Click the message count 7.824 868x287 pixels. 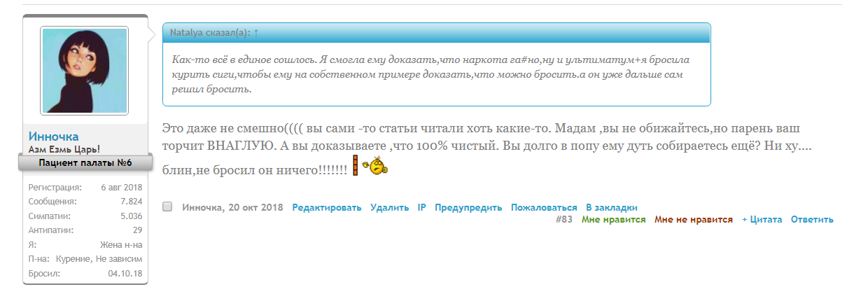(x=131, y=202)
